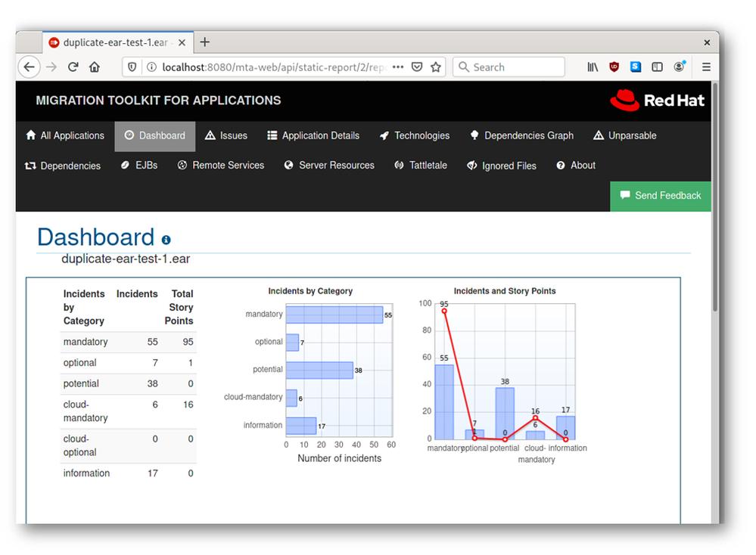
Task: Click the 'duplicate-ear-test-1.ear' application name heading
Action: pyautogui.click(x=126, y=259)
